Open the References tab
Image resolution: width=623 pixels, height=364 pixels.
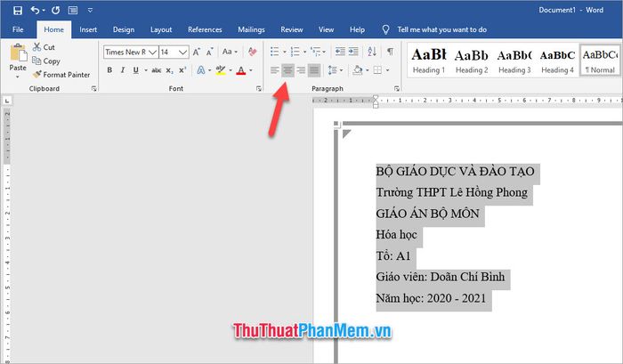click(x=205, y=29)
